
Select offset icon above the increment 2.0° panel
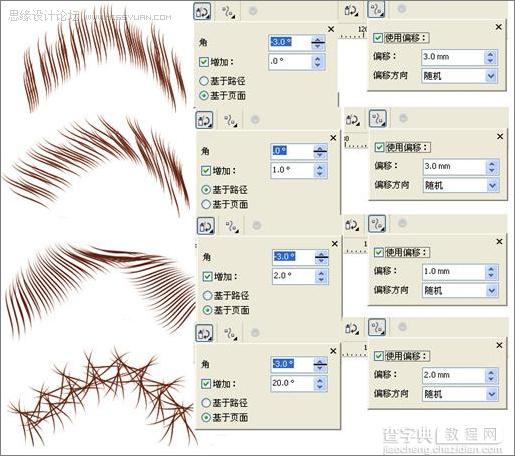(x=232, y=226)
